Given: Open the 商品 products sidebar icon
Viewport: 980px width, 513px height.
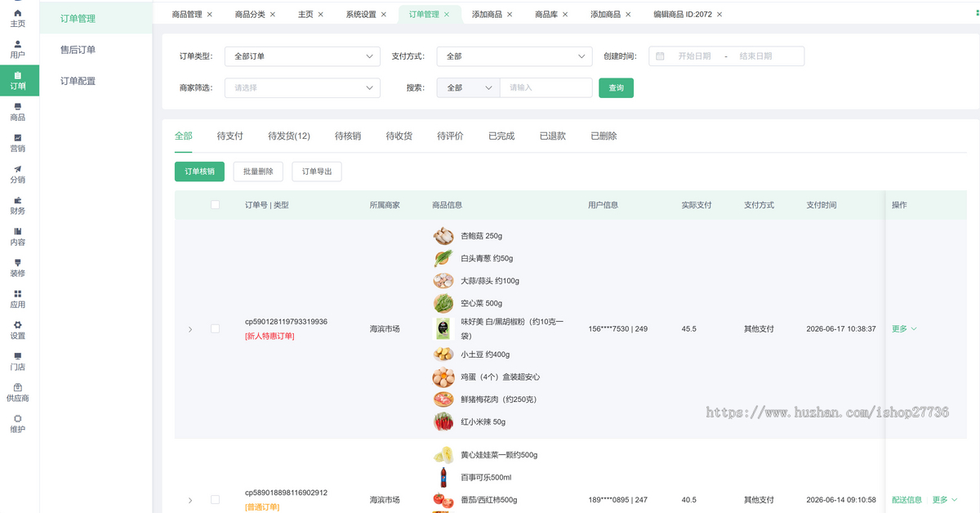Looking at the screenshot, I should pyautogui.click(x=18, y=107).
